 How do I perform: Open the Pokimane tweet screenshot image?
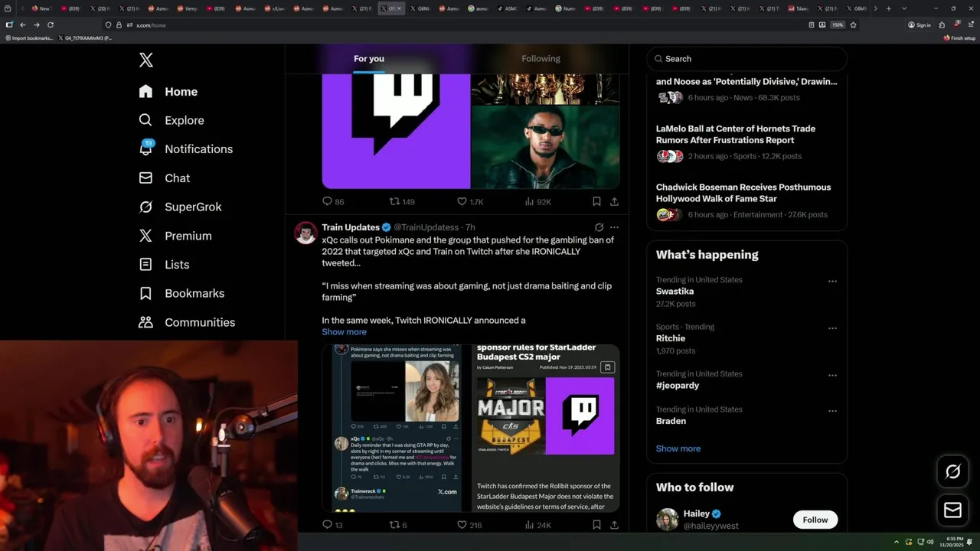(x=396, y=428)
